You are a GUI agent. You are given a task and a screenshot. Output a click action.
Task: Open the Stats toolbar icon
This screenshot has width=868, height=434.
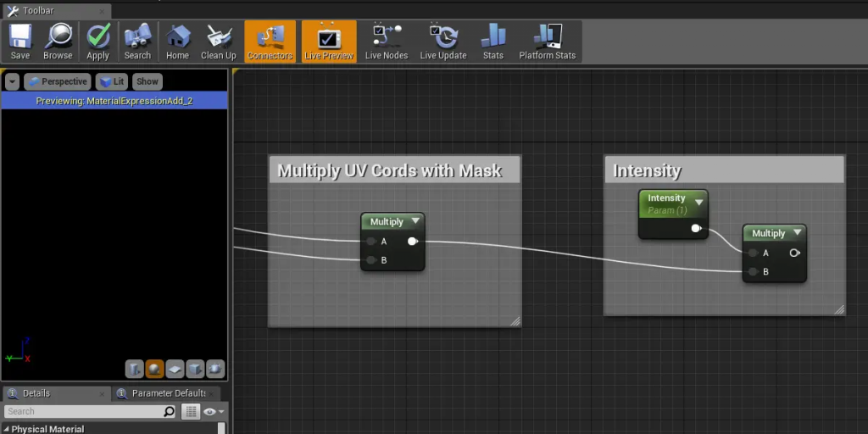click(x=492, y=42)
